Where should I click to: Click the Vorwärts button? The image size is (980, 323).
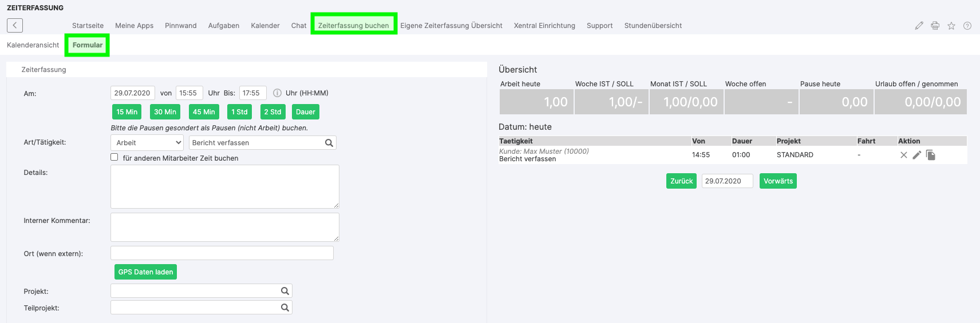pos(778,181)
